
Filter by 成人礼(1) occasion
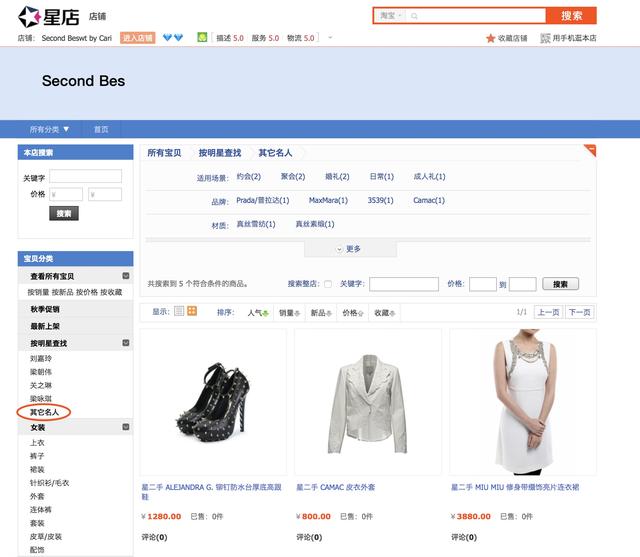pyautogui.click(x=429, y=177)
